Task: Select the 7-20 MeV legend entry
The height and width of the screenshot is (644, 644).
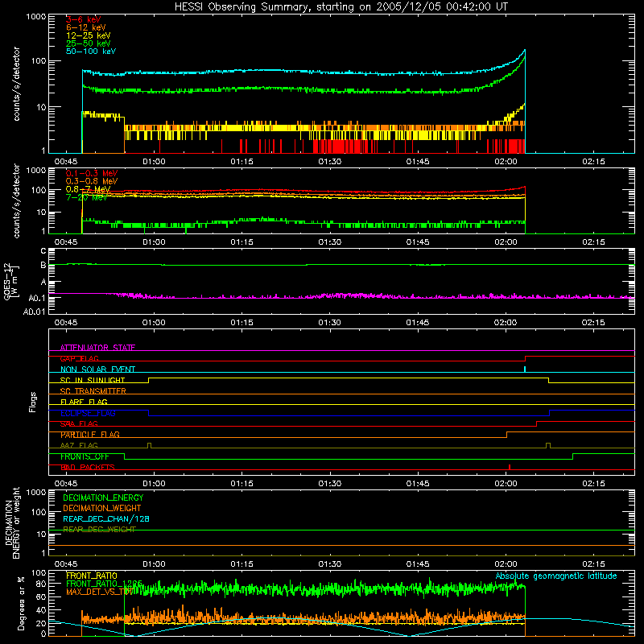Action: [87, 197]
